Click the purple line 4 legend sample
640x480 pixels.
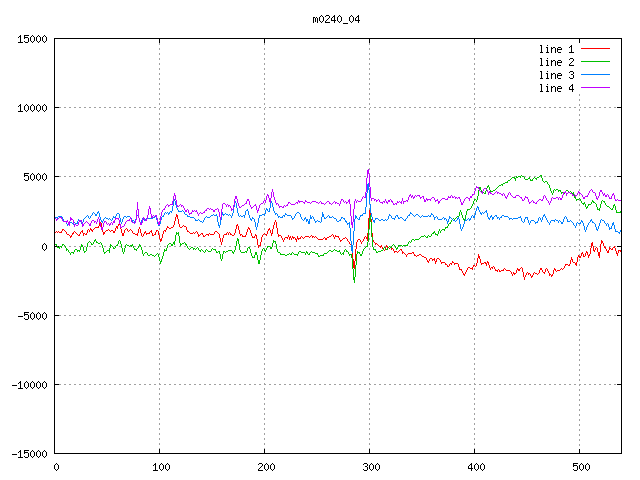coord(596,88)
